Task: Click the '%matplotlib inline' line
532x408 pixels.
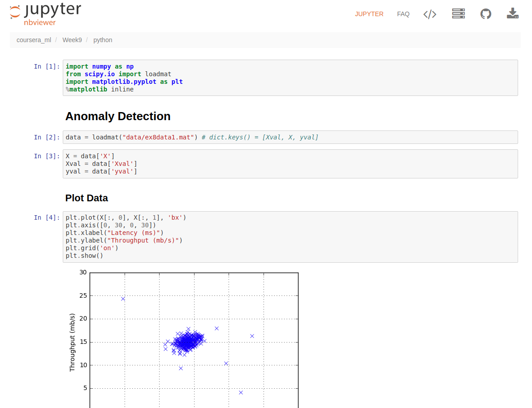Action: (100, 89)
